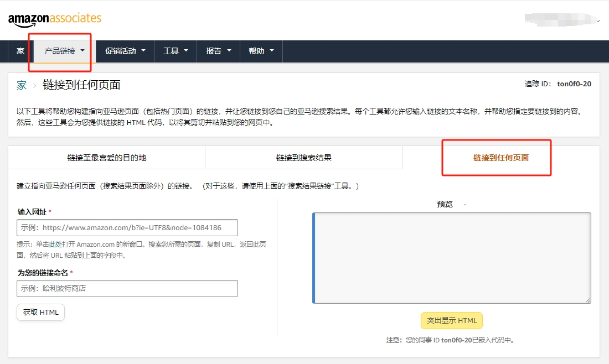This screenshot has height=364, width=609.
Task: Click inside the 预览 HTML text area
Action: (452, 258)
